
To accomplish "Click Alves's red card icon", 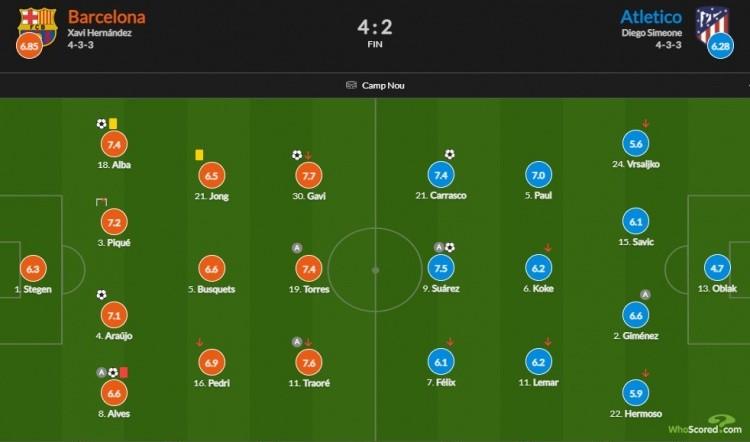I will [124, 372].
